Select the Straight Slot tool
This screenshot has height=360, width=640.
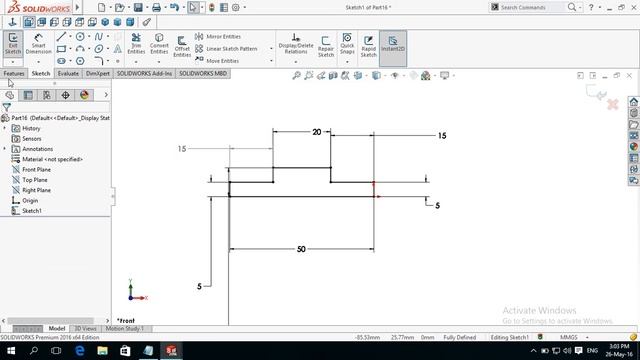61,61
